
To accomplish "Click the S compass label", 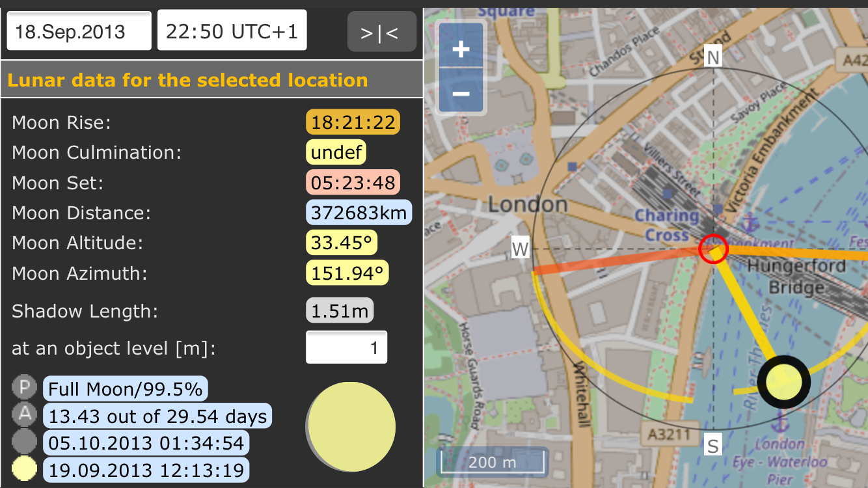I will (x=713, y=446).
